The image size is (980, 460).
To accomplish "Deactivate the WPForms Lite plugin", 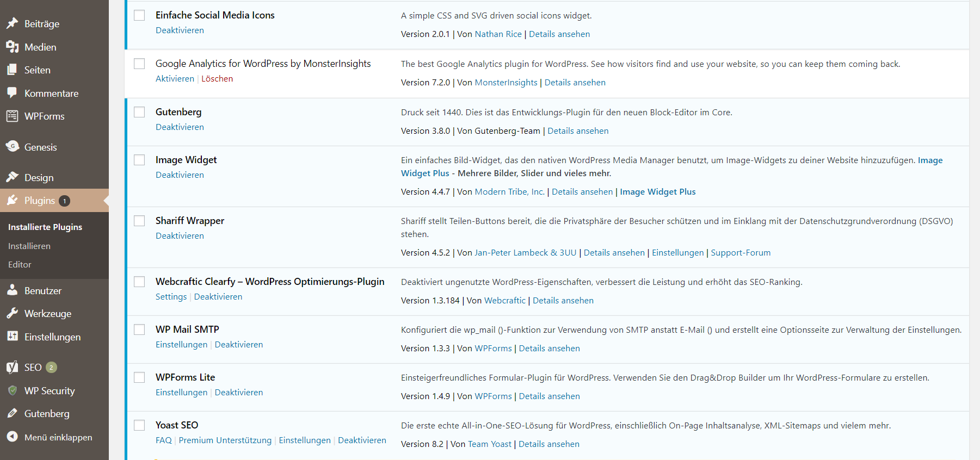I will [239, 393].
